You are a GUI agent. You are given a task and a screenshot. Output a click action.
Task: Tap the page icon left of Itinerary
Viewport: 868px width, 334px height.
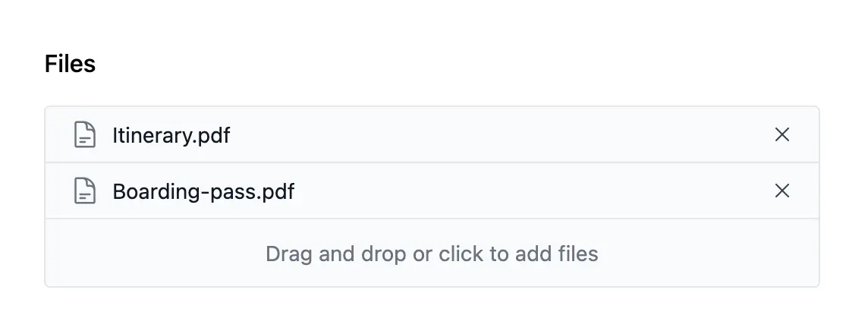pyautogui.click(x=84, y=135)
